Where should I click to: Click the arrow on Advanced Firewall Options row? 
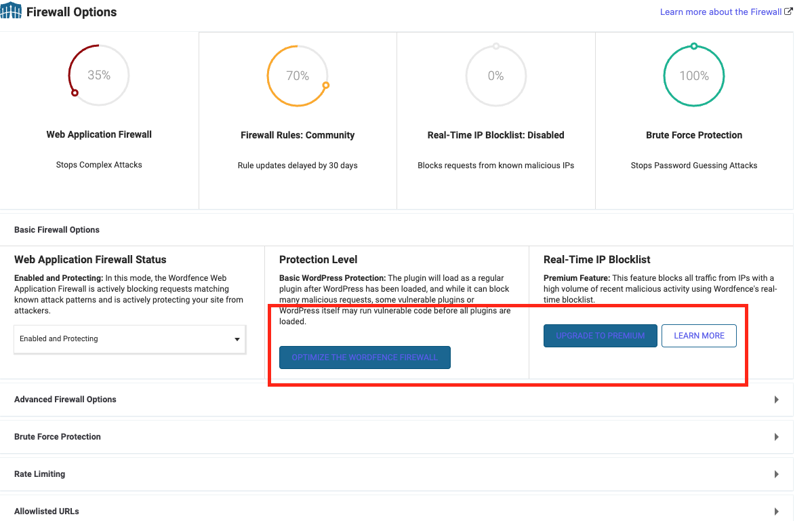(x=776, y=400)
